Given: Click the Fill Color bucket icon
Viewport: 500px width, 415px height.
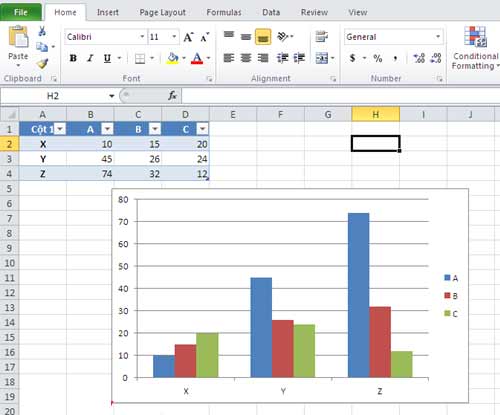Looking at the screenshot, I should pyautogui.click(x=172, y=58).
